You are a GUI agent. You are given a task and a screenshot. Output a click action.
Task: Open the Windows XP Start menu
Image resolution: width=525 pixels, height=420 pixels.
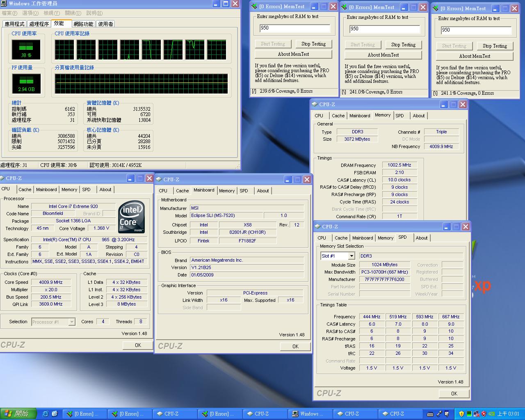(18, 413)
